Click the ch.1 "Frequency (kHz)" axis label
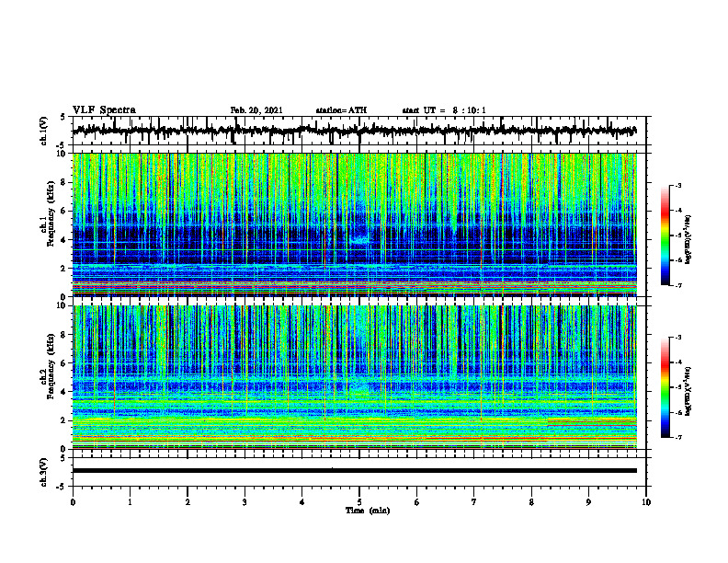The width and height of the screenshot is (728, 563). tap(51, 214)
